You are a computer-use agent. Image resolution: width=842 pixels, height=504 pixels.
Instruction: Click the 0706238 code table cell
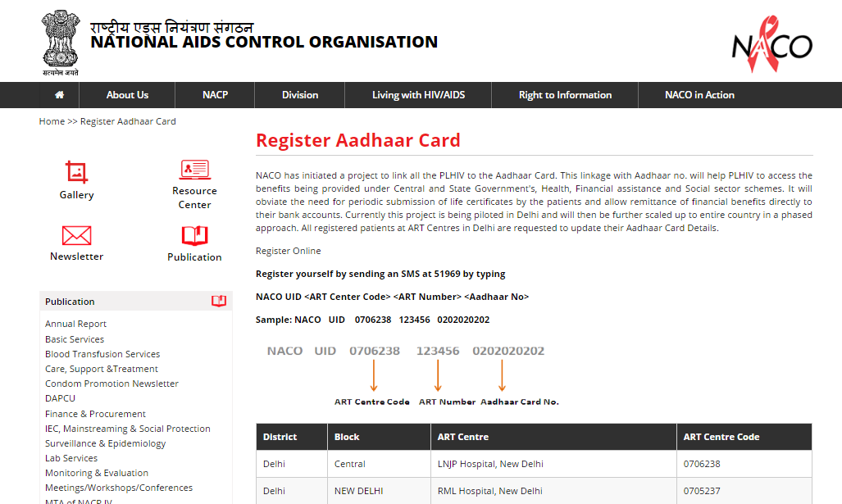[744, 464]
